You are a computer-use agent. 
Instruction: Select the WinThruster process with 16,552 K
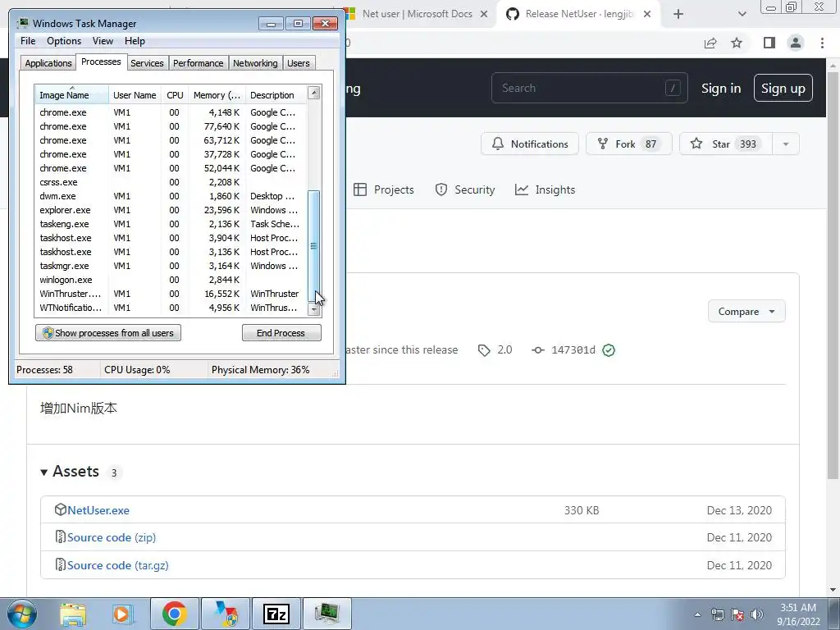[171, 294]
